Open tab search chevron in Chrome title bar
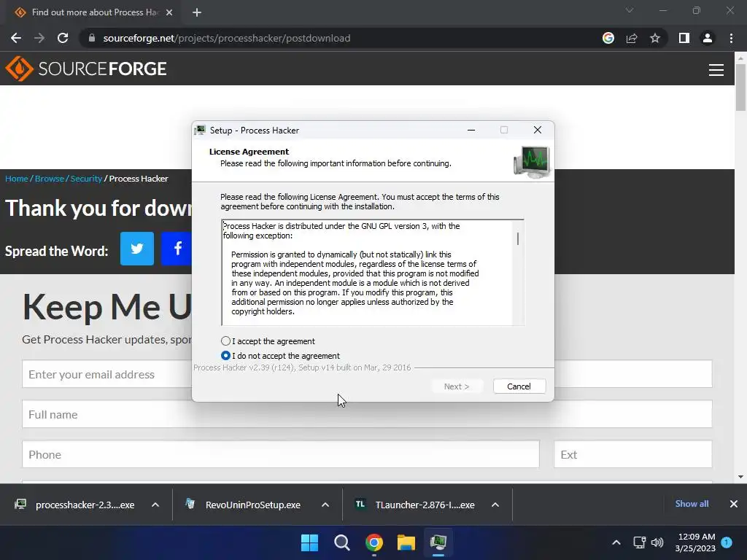Screen dimensions: 747x560 pos(630,10)
